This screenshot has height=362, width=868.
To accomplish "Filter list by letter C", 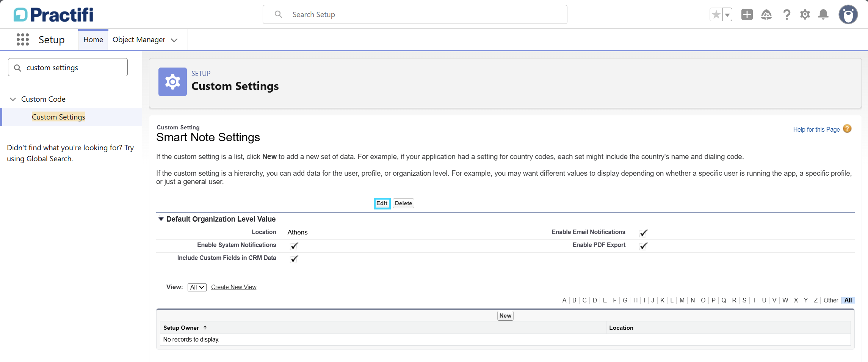I will [x=584, y=300].
